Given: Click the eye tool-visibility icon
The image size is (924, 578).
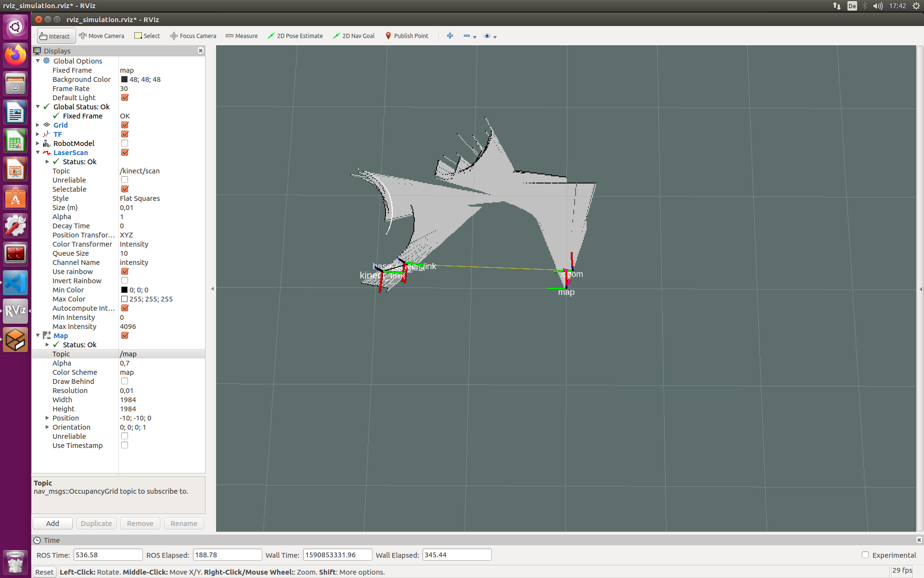Looking at the screenshot, I should (487, 36).
